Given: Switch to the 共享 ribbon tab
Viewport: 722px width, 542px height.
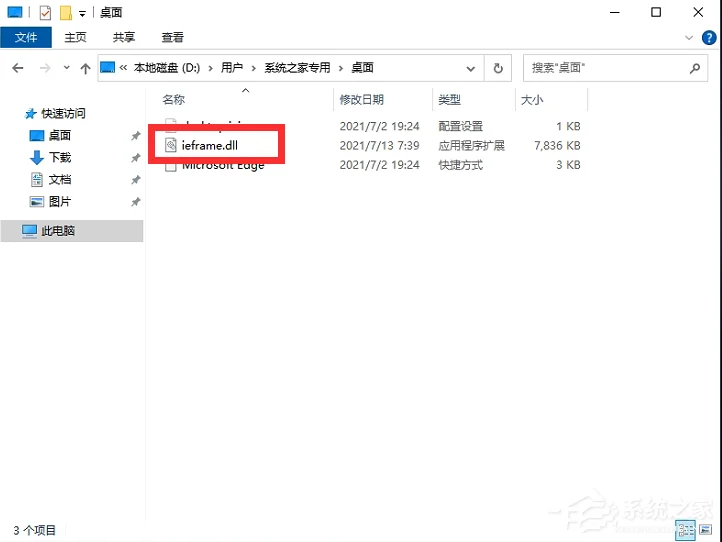Looking at the screenshot, I should pyautogui.click(x=123, y=37).
